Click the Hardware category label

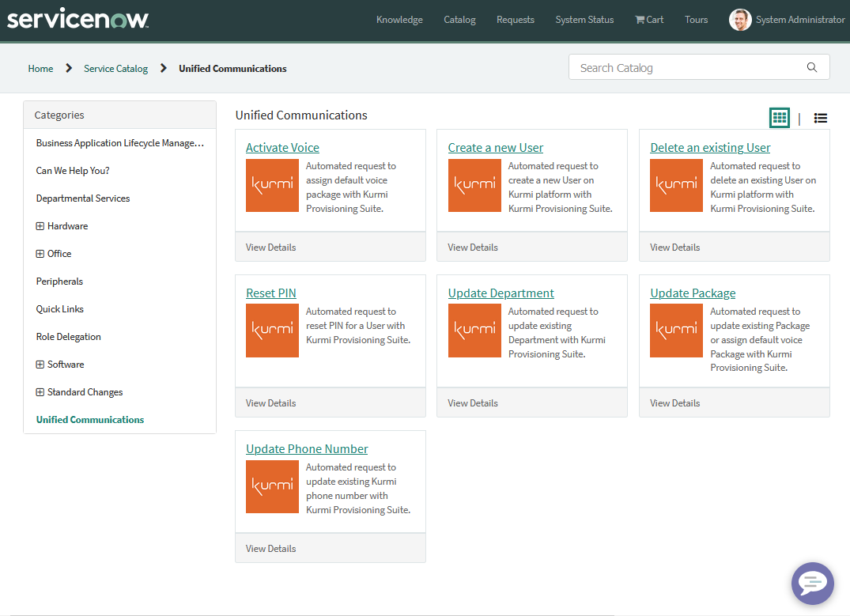(x=68, y=226)
